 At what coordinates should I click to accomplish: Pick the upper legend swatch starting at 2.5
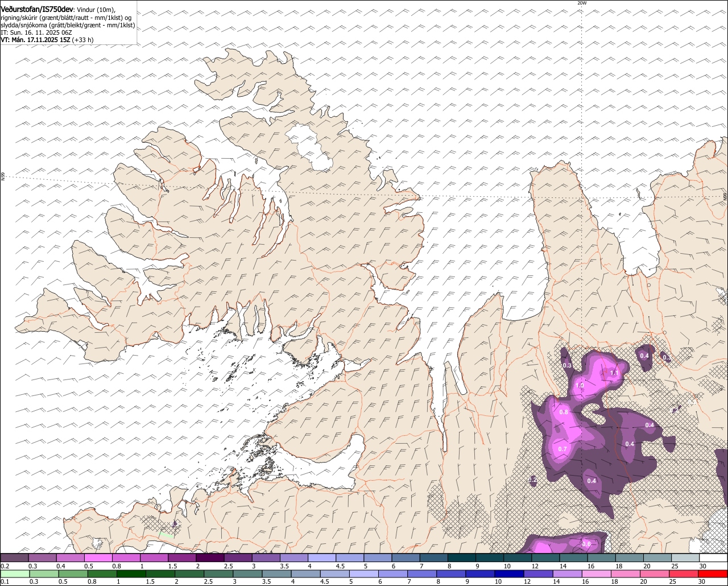[x=238, y=558]
